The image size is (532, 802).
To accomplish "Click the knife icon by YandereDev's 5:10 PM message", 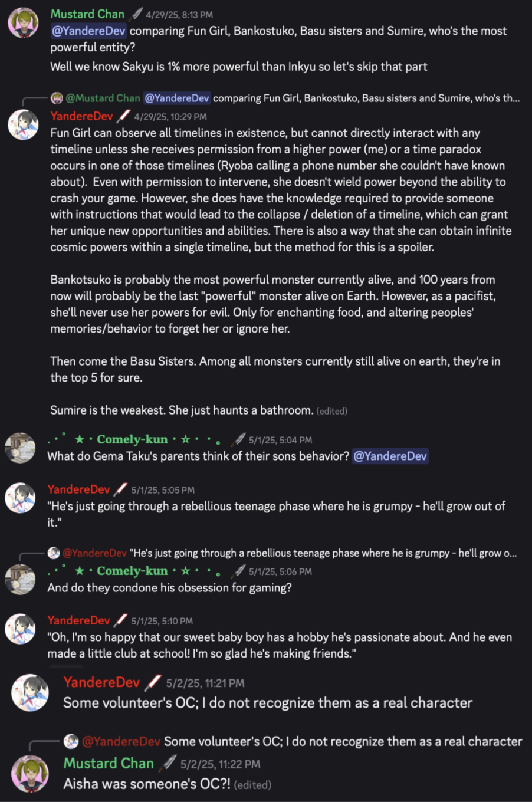I will (120, 620).
